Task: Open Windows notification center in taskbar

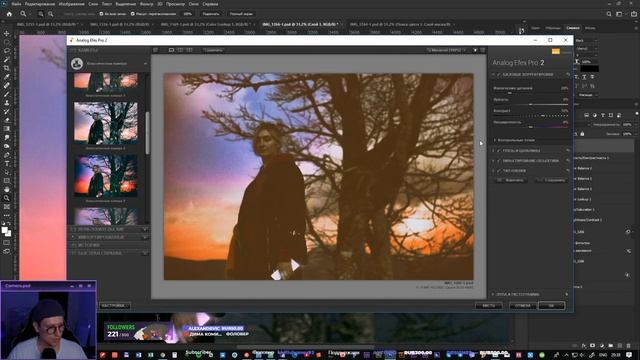Action: (629, 355)
